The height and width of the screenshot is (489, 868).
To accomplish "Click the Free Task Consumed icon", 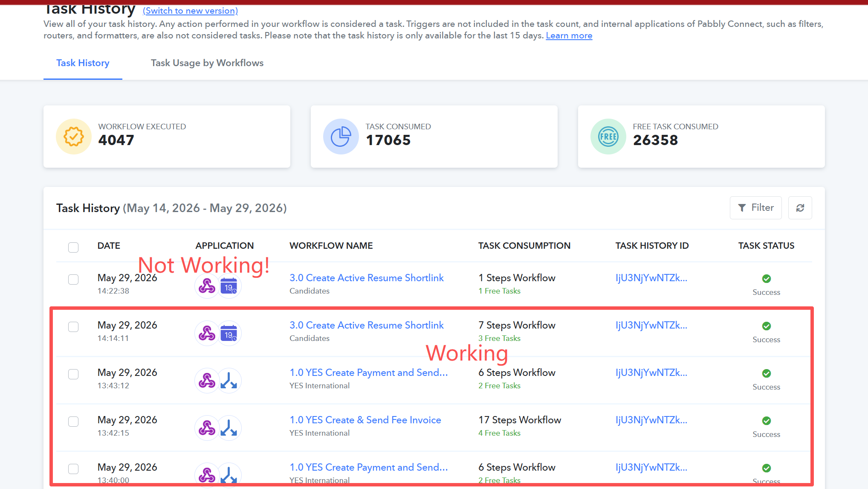I will 608,137.
